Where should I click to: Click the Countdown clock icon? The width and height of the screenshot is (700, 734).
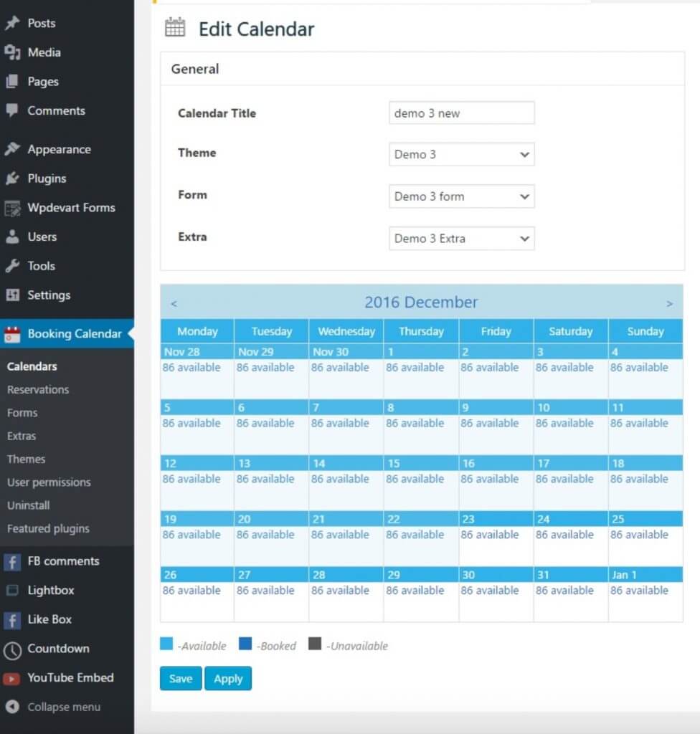point(12,649)
